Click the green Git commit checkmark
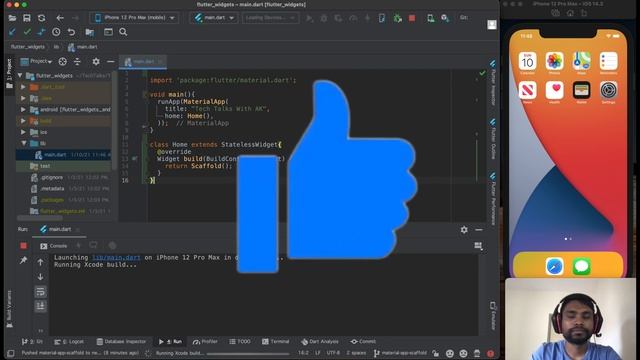 tap(27, 32)
